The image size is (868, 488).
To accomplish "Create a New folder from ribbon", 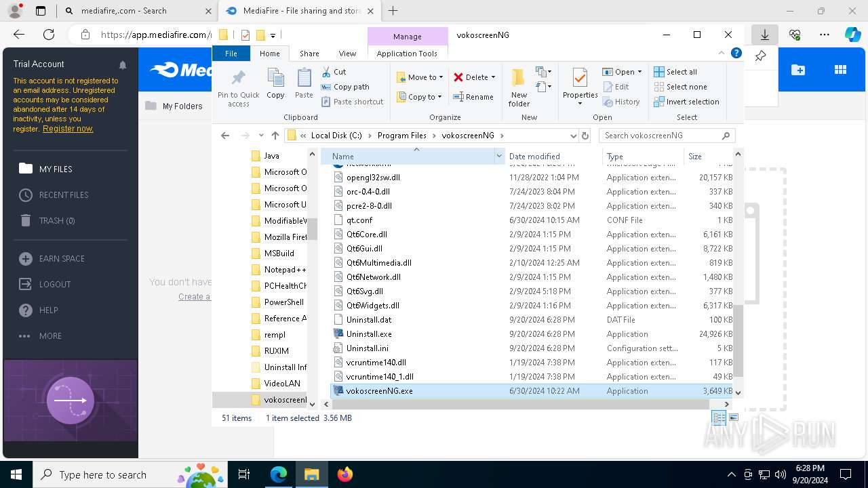I will click(x=519, y=87).
